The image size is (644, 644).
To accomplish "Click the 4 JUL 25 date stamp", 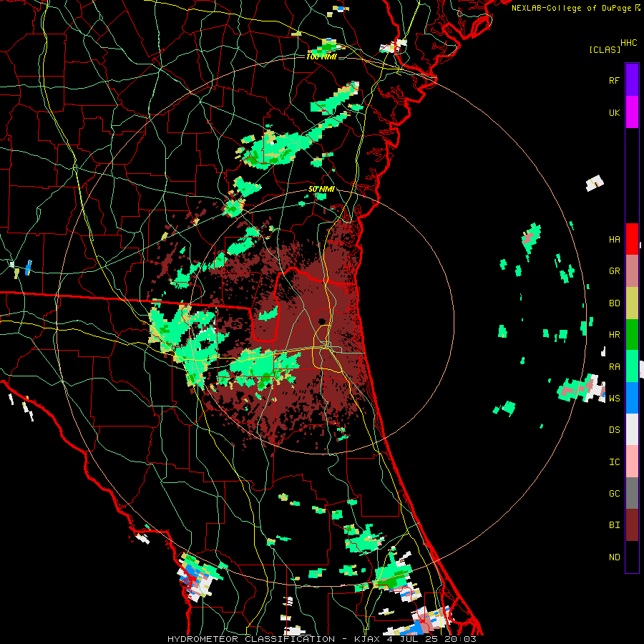I will point(412,639).
